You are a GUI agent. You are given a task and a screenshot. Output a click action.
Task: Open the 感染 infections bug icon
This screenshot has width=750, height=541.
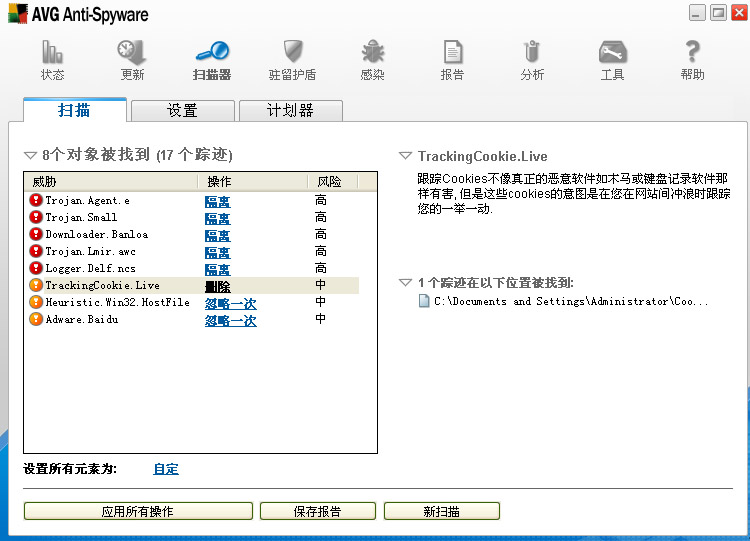[x=373, y=52]
